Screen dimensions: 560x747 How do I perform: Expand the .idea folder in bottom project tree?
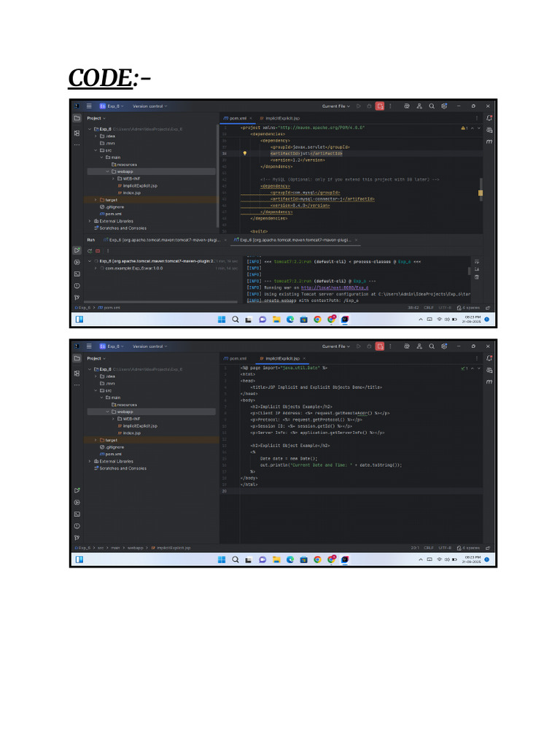(96, 376)
